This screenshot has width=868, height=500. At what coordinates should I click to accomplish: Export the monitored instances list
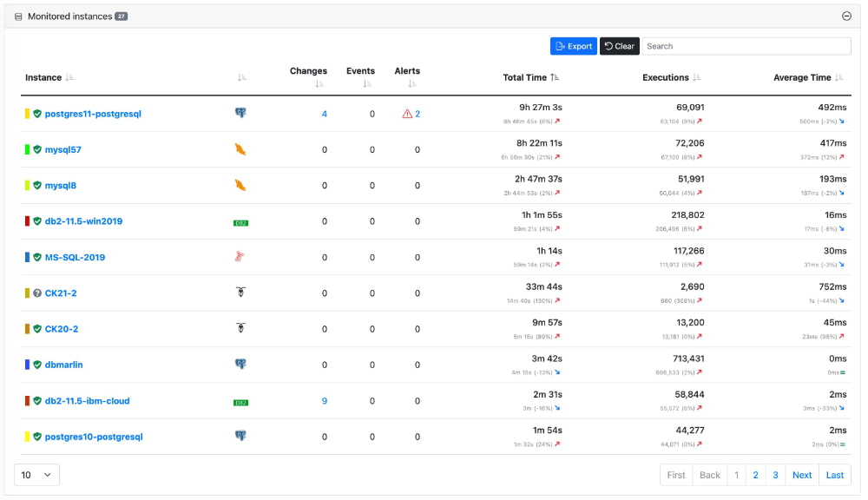574,46
